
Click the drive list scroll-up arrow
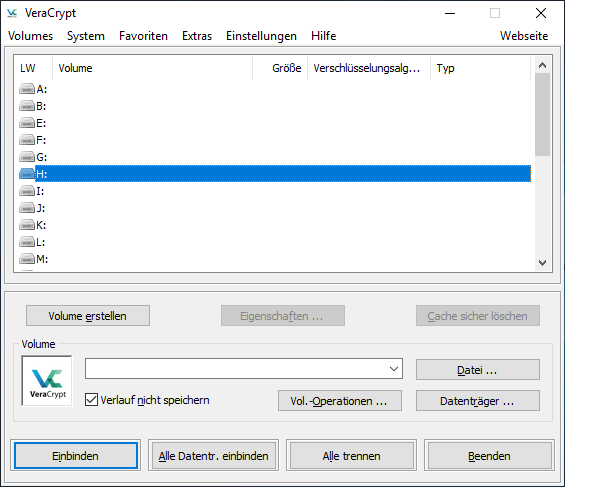(x=542, y=65)
